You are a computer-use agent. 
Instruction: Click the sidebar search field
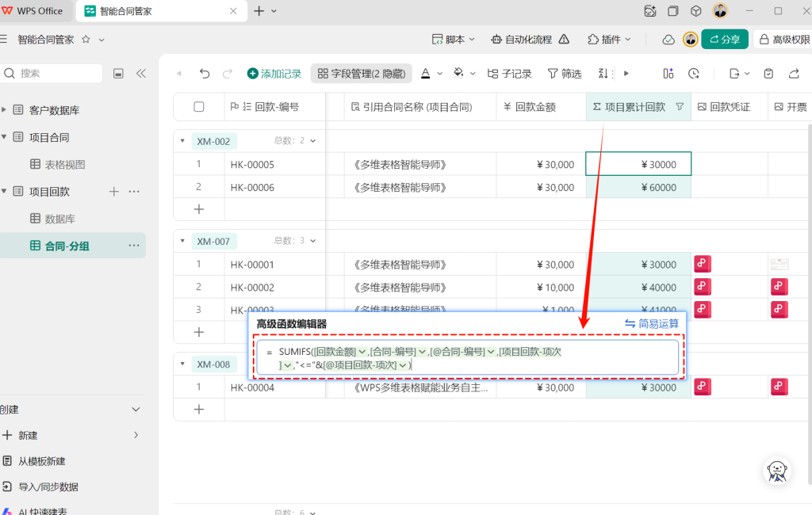tap(52, 74)
